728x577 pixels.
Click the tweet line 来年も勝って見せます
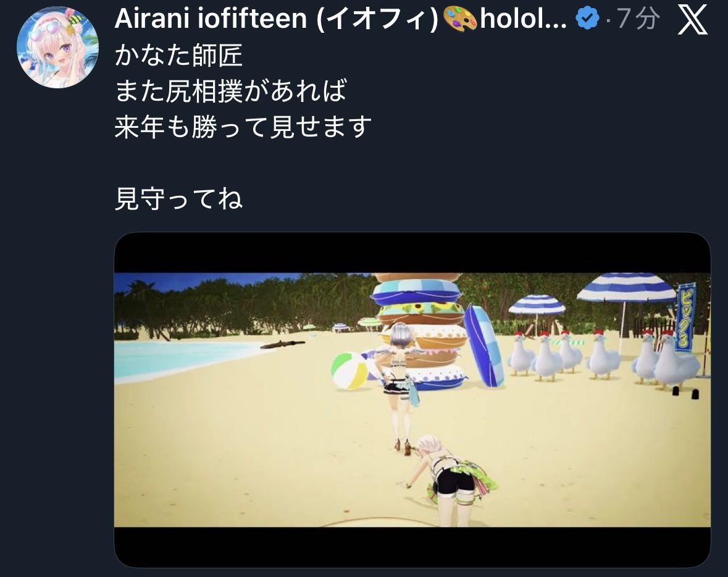point(243,127)
